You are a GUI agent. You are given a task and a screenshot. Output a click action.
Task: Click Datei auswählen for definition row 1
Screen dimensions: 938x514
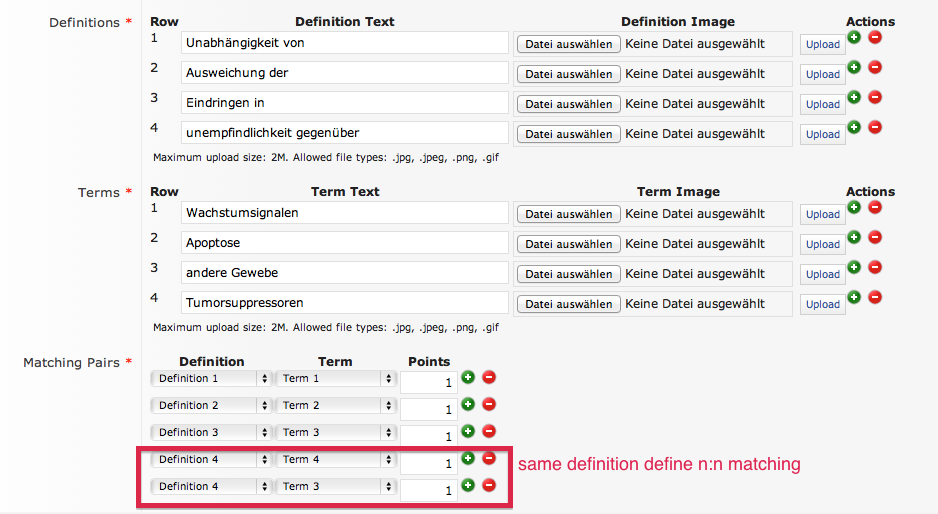pos(568,44)
